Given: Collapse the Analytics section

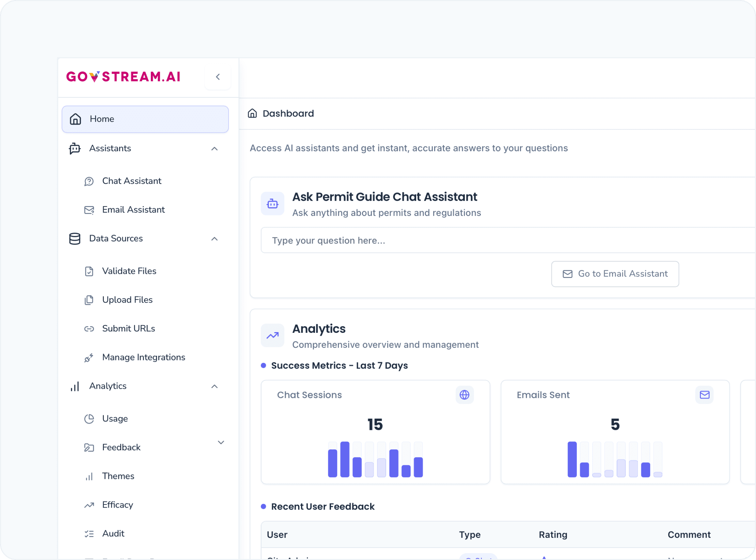Looking at the screenshot, I should 214,386.
